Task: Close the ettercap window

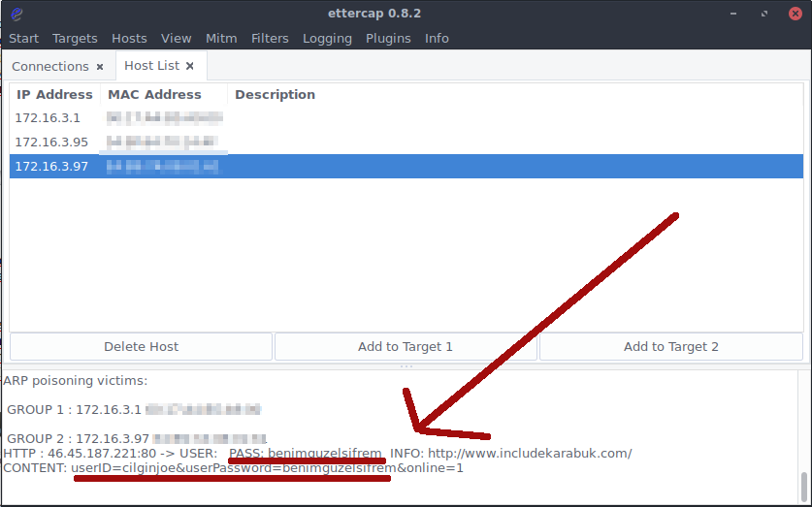Action: [796, 14]
